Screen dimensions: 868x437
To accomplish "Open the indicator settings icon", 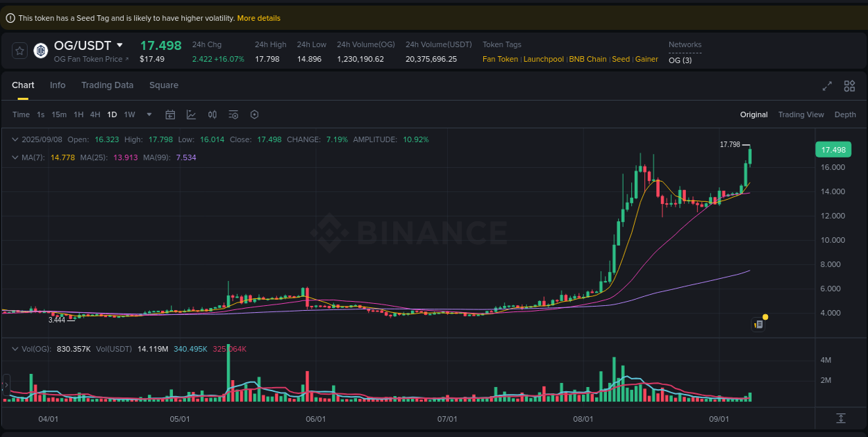I will [233, 114].
